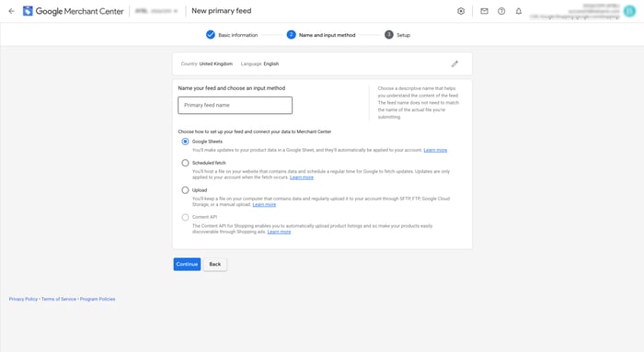Open the account selector dropdown in header

tap(156, 11)
